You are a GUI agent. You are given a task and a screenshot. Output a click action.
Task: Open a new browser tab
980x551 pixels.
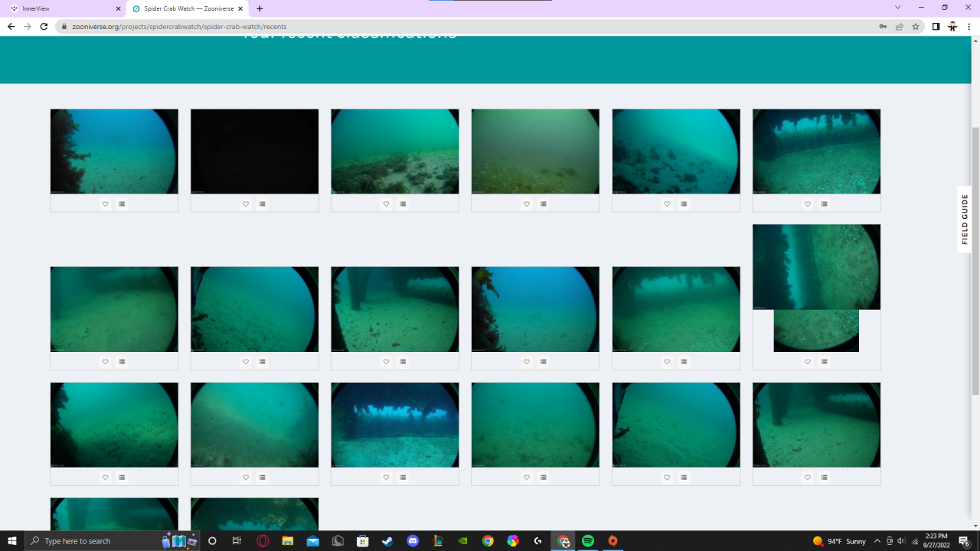tap(260, 8)
